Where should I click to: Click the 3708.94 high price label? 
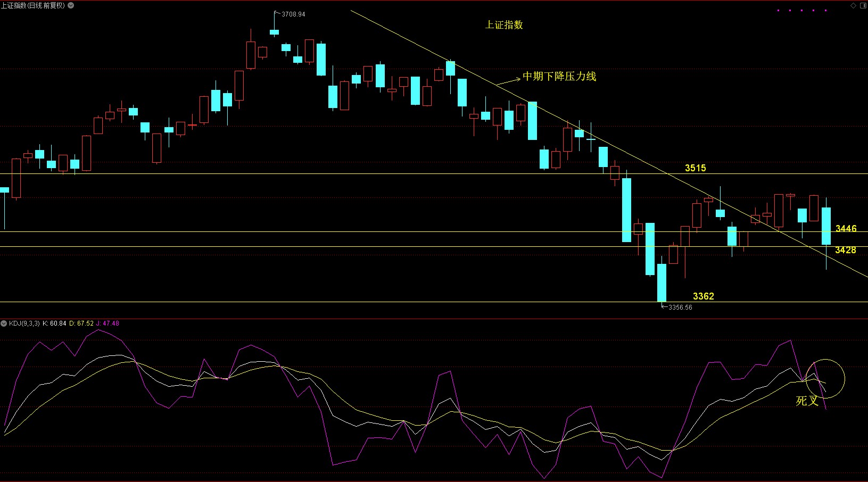pyautogui.click(x=293, y=14)
